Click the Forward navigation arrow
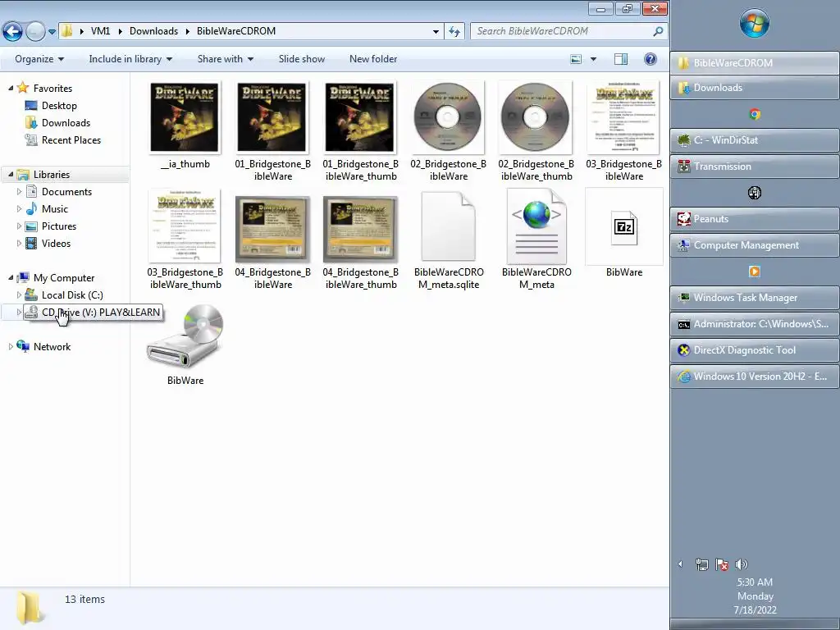Viewport: 840px width, 630px height. click(35, 32)
